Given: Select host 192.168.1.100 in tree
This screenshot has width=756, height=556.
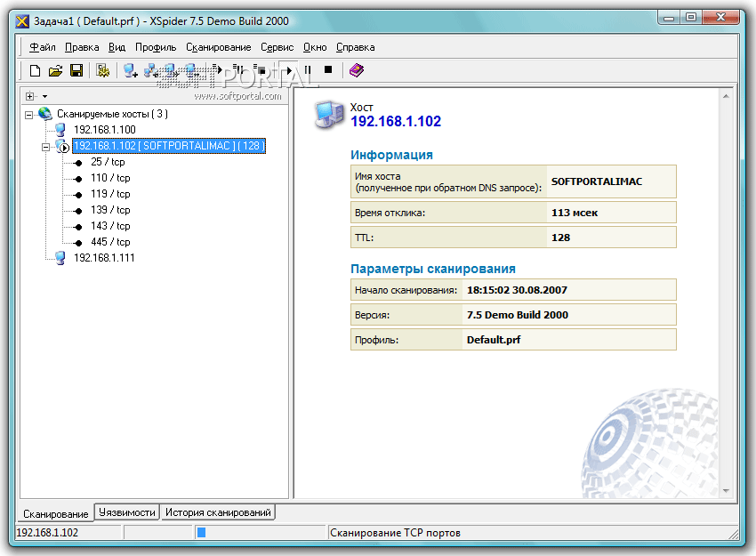Looking at the screenshot, I should 105,130.
